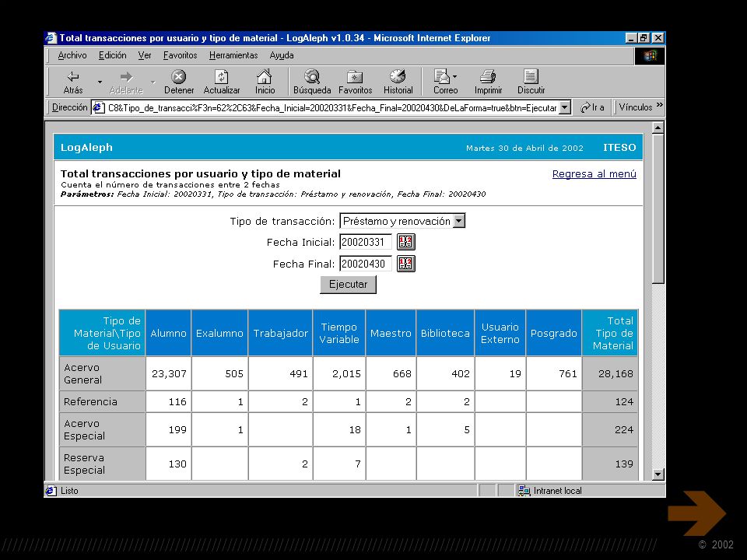Click the scrollbar up arrow
Image resolution: width=747 pixels, height=560 pixels.
(658, 128)
